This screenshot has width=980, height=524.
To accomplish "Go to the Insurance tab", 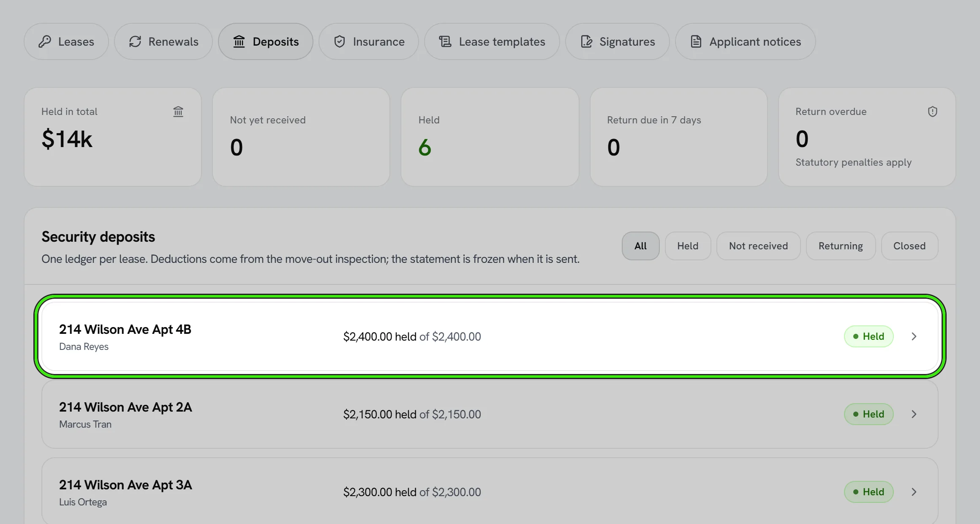I will click(369, 41).
